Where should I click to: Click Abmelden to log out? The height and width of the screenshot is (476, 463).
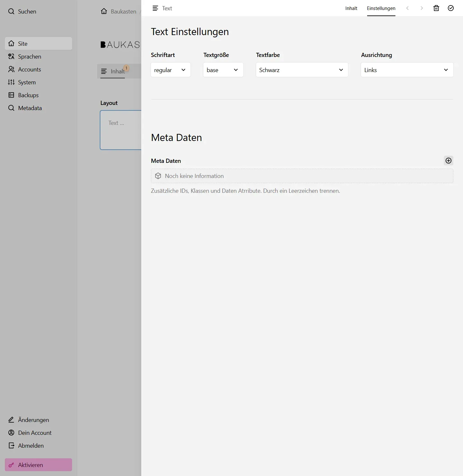pyautogui.click(x=31, y=445)
